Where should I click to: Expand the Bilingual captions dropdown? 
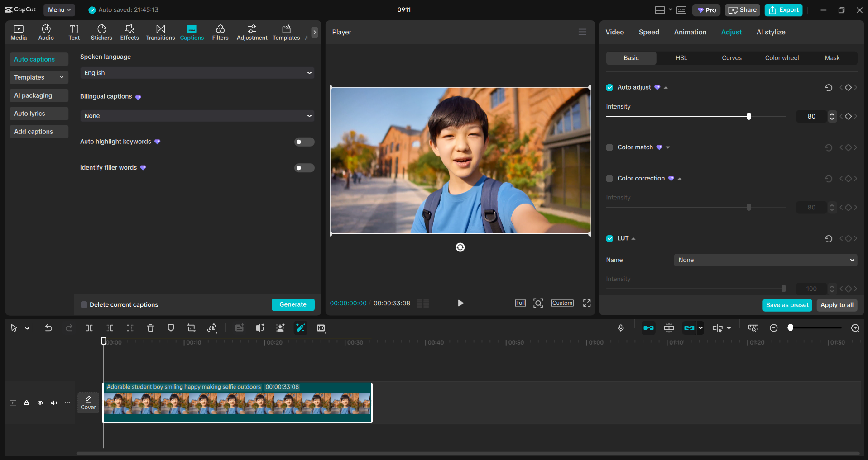(x=197, y=116)
